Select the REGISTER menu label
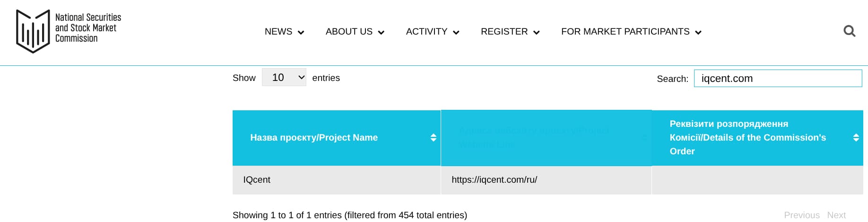The width and height of the screenshot is (868, 222). [504, 32]
